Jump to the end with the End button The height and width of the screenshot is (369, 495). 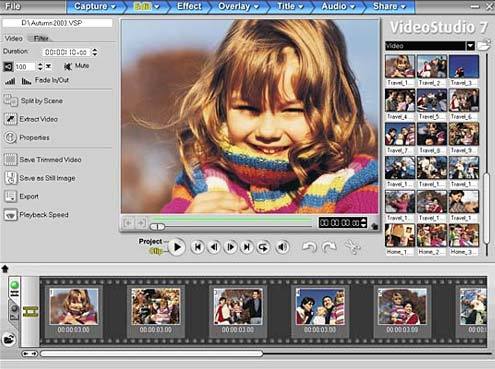pyautogui.click(x=247, y=247)
